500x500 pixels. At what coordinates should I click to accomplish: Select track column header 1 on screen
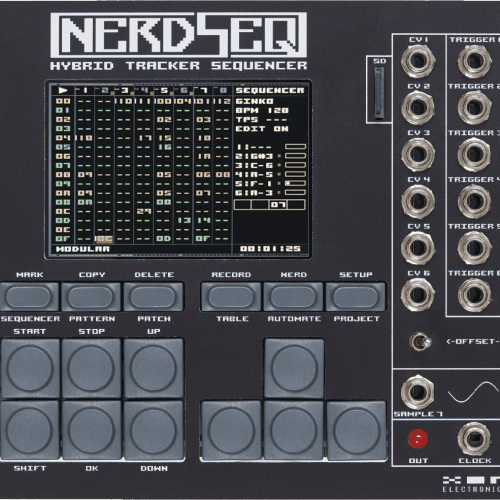(x=85, y=90)
